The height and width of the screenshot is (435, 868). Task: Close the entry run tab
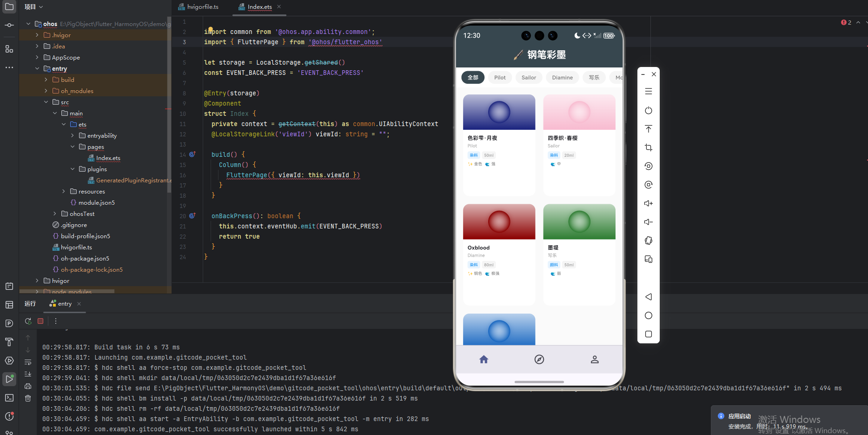tap(79, 304)
